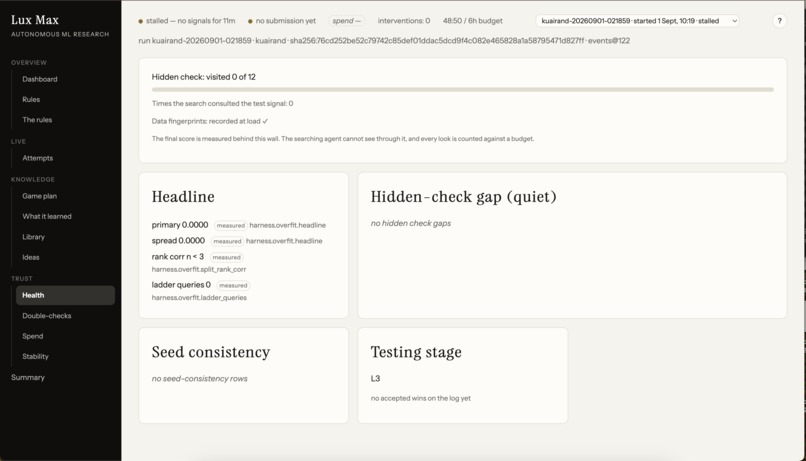
Task: Click spread 0.0000 value
Action: pos(178,241)
